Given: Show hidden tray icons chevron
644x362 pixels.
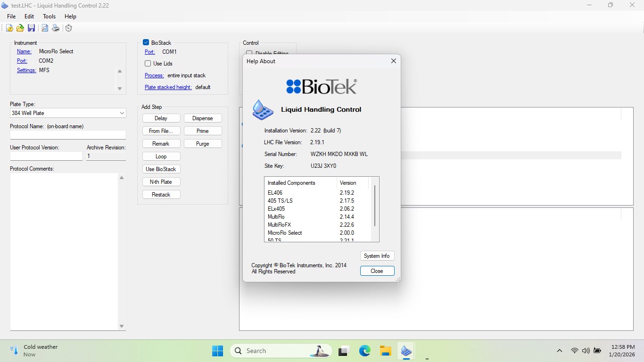Looking at the screenshot, I should 560,351.
